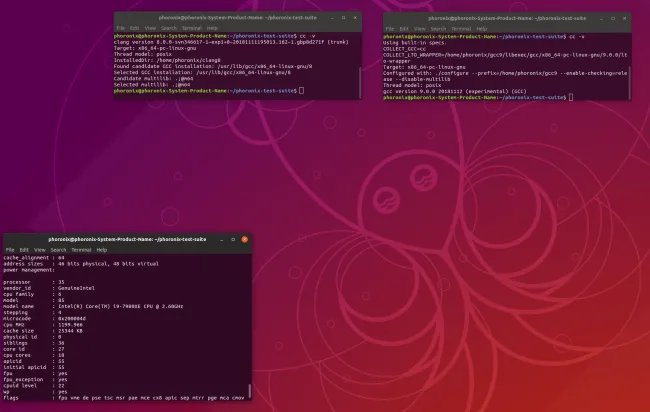Image resolution: width=650 pixels, height=412 pixels.
Task: Open Help menu in cpuinfo terminal window
Action: click(102, 250)
